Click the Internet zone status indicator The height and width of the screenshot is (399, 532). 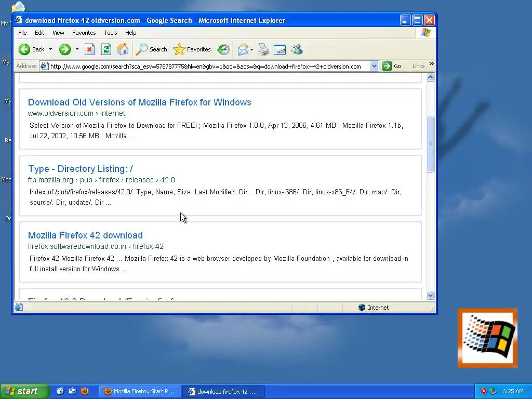(x=373, y=308)
